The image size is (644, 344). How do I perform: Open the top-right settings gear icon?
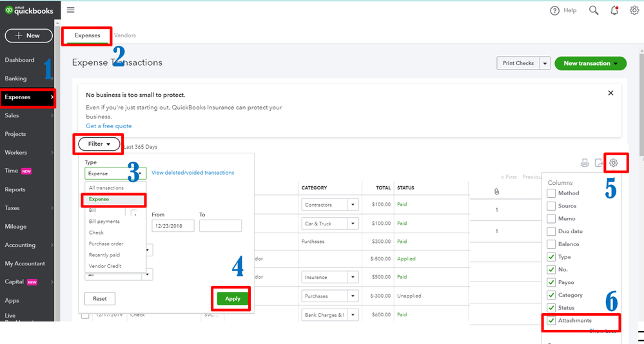[x=634, y=10]
